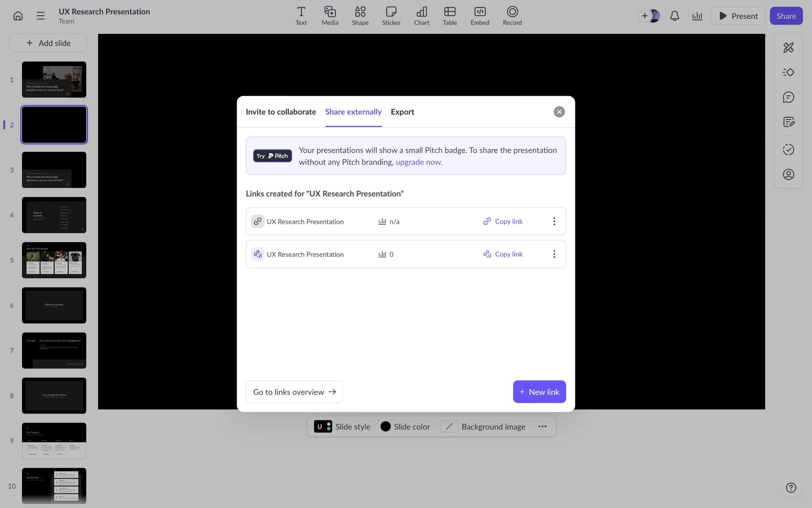Open the design panel icon in sidebar
Viewport: 812px width, 508px height.
point(788,47)
